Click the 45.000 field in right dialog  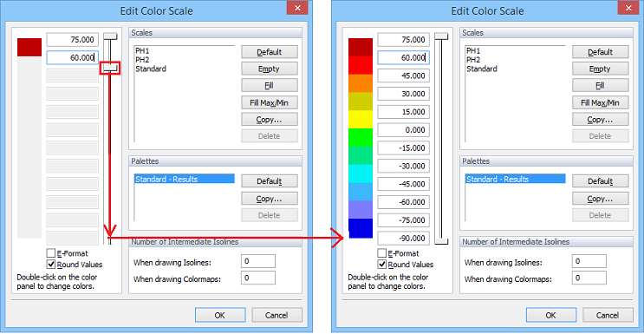[403, 75]
